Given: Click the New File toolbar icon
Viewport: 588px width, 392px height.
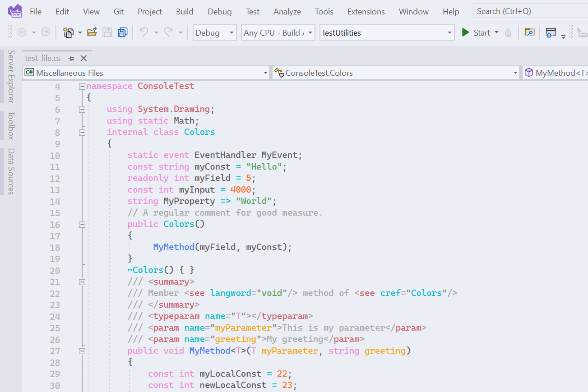Looking at the screenshot, I should coord(68,32).
